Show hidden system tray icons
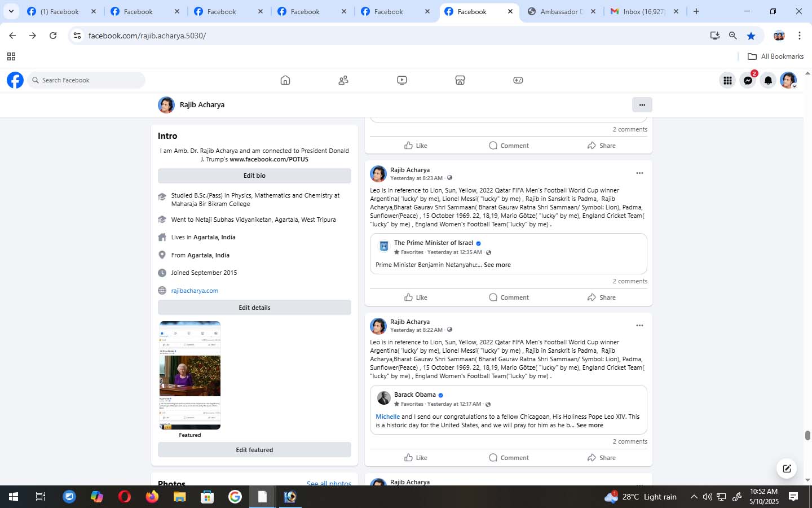 pyautogui.click(x=694, y=497)
